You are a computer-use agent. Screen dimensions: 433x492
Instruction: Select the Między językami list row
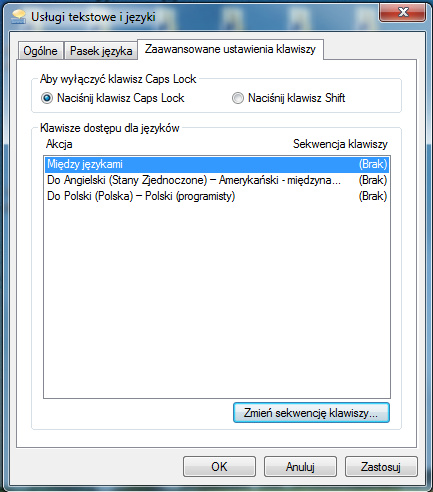(x=217, y=164)
